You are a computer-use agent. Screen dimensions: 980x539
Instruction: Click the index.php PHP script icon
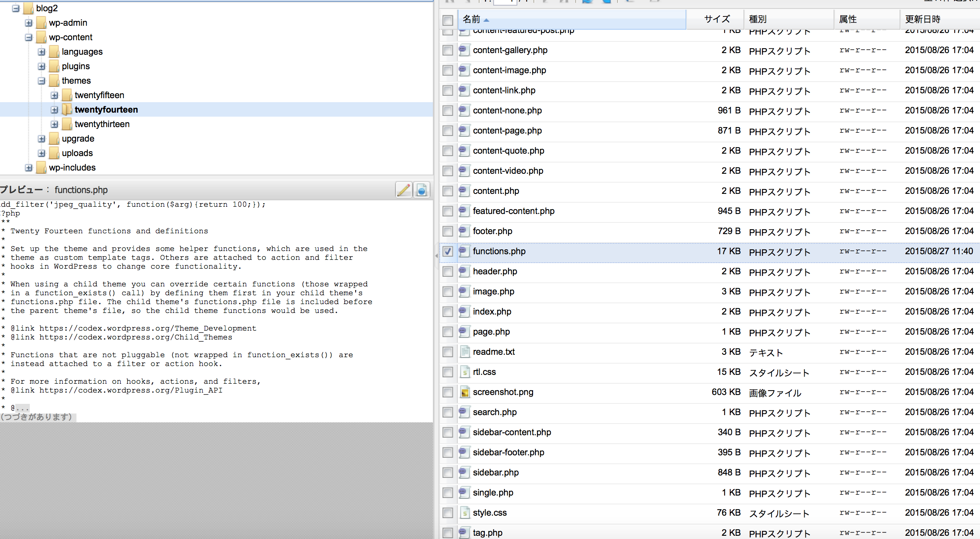[x=464, y=311]
